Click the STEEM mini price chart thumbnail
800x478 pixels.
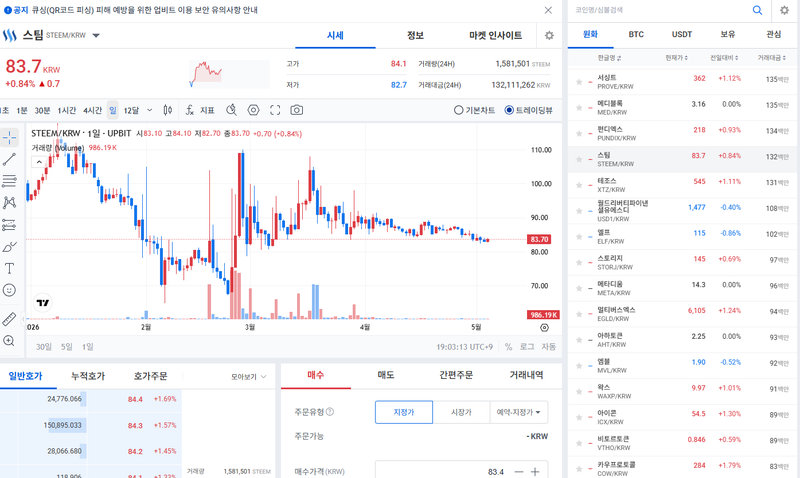point(229,74)
